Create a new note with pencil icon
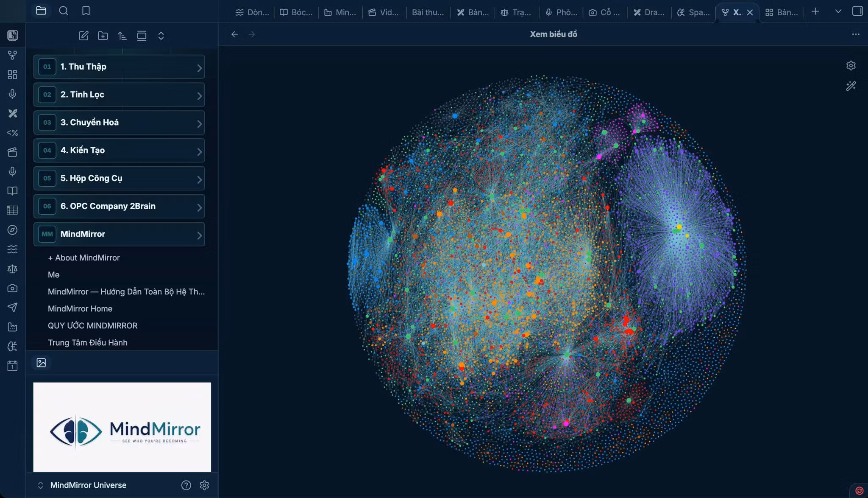 83,36
